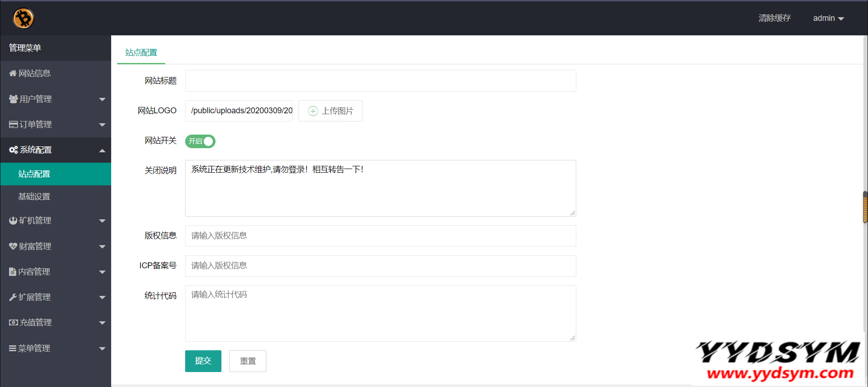Viewport: 868px width, 387px height.
Task: Click the 版权信息 input field
Action: 381,236
